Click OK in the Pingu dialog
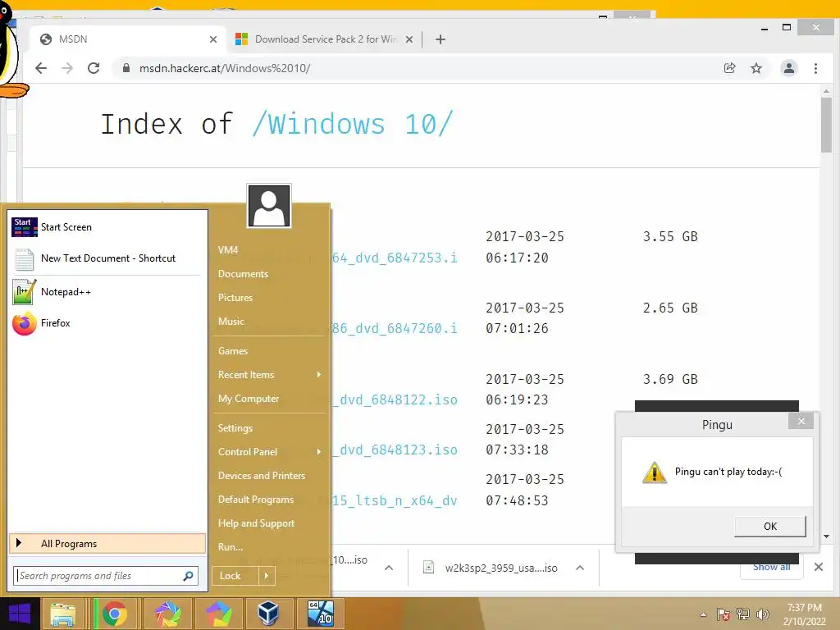Viewport: 840px width, 630px height. (x=769, y=526)
